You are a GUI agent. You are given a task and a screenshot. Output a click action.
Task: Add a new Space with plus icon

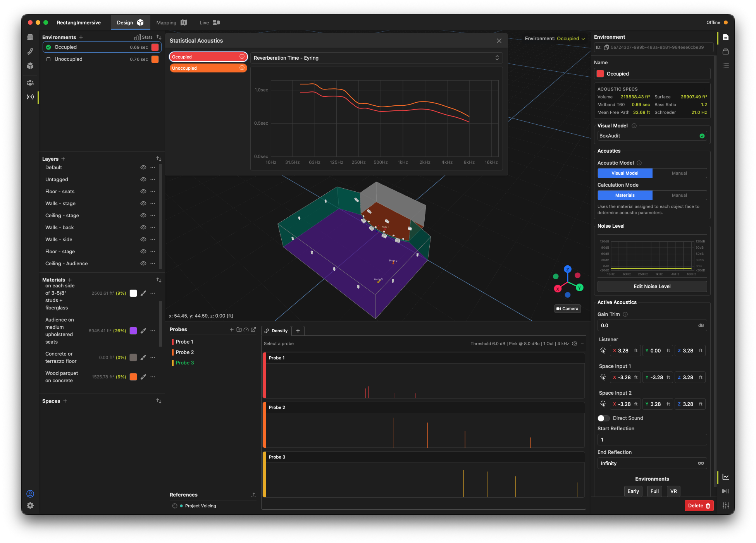tap(65, 401)
